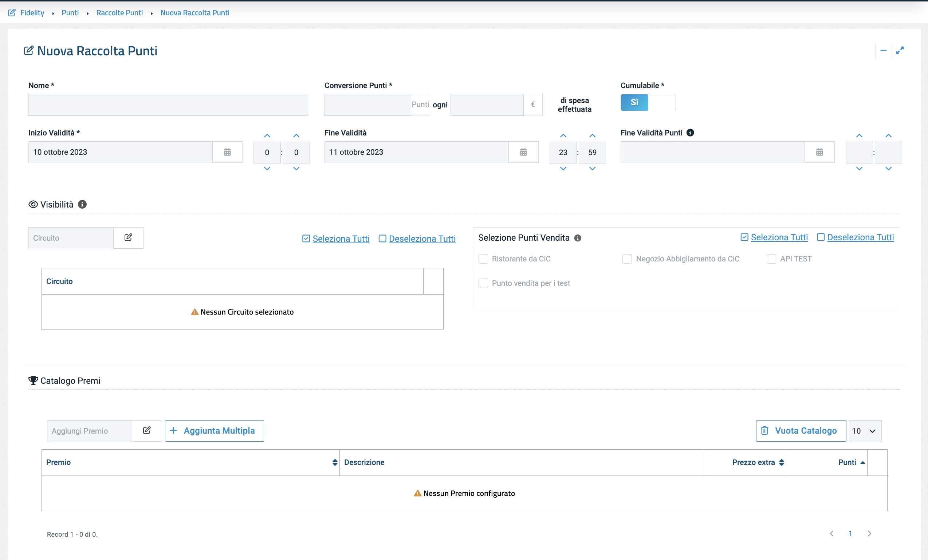
Task: Click the Descrizione column header
Action: coord(522,462)
